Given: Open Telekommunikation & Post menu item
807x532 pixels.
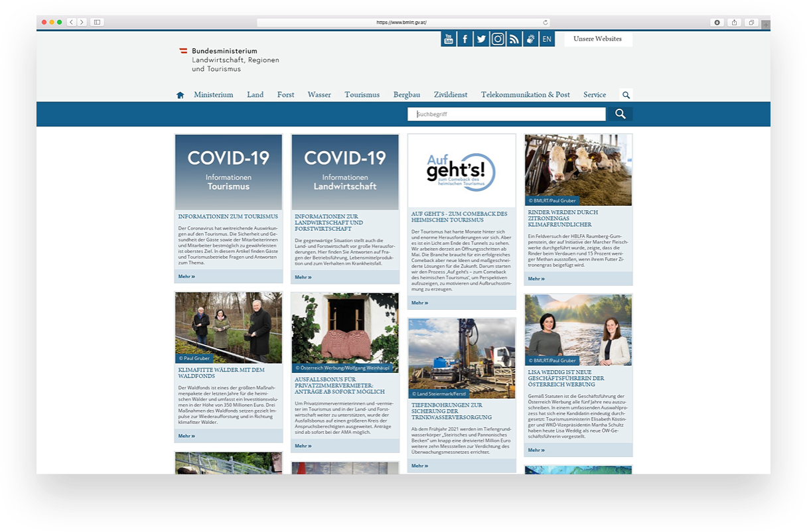Looking at the screenshot, I should click(525, 95).
